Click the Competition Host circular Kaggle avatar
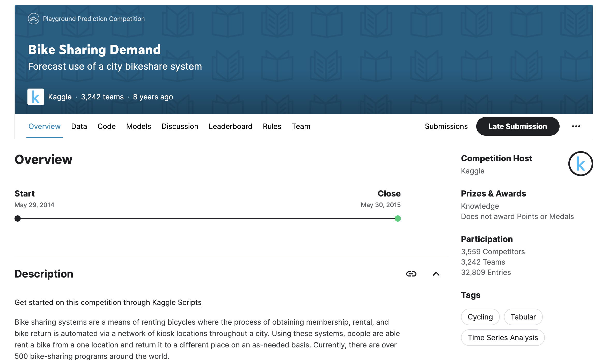The image size is (601, 364). tap(580, 164)
